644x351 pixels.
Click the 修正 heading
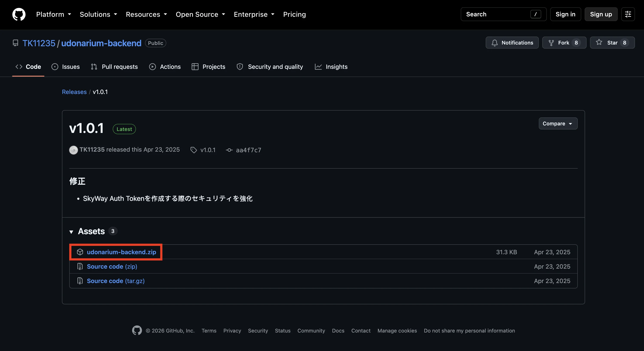pyautogui.click(x=77, y=181)
